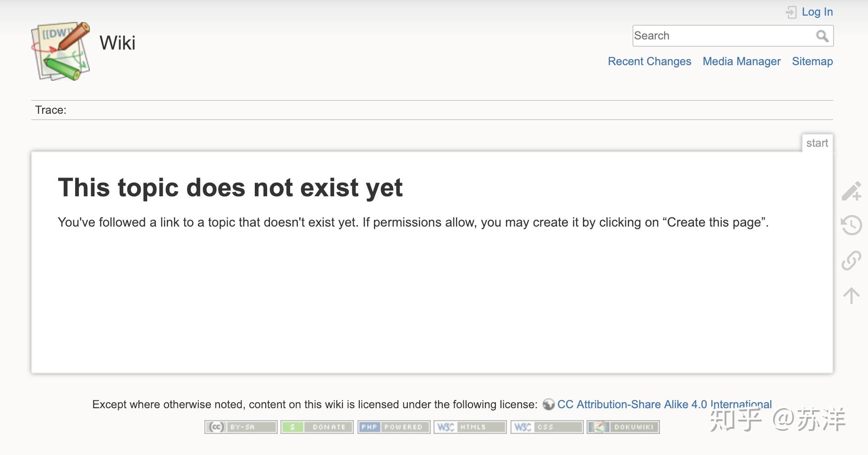Viewport: 868px width, 455px height.
Task: Show Backlinks using the chain link icon
Action: pos(852,261)
